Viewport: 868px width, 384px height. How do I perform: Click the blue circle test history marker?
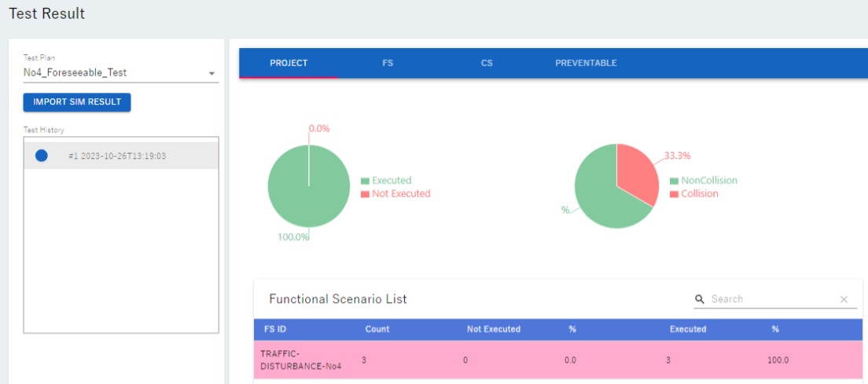(42, 156)
